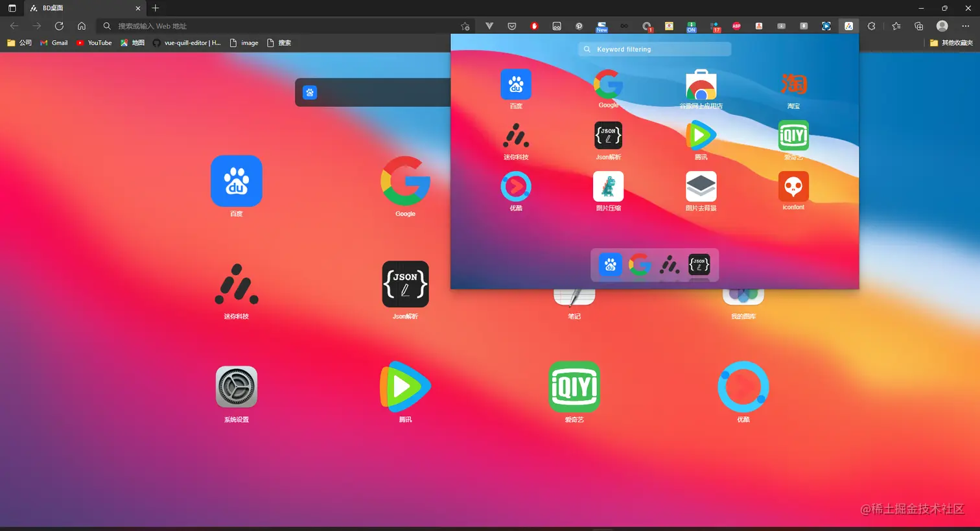Open a new browser tab
This screenshot has height=531, width=980.
coord(156,8)
